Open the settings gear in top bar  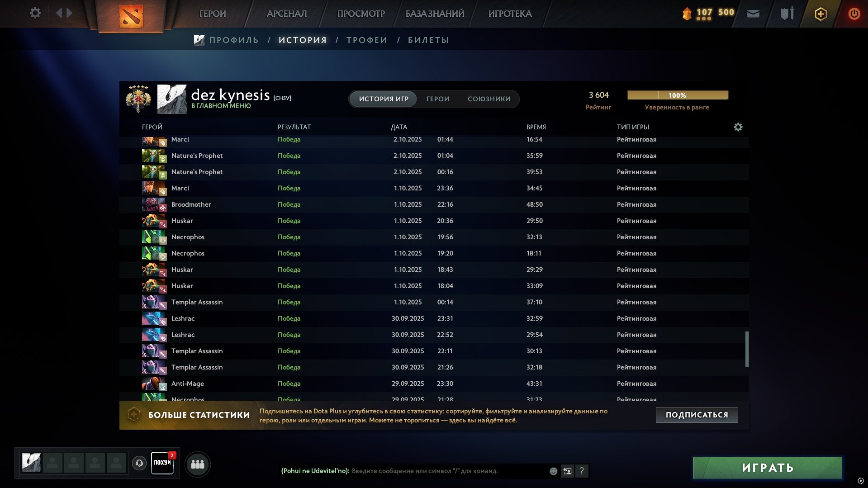(x=35, y=13)
